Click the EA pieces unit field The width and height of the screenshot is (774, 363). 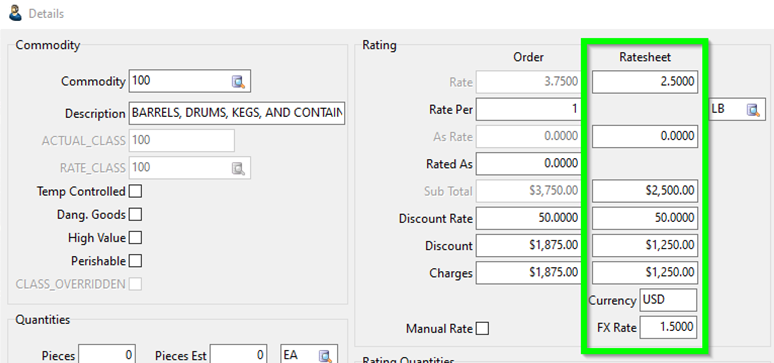coord(309,355)
